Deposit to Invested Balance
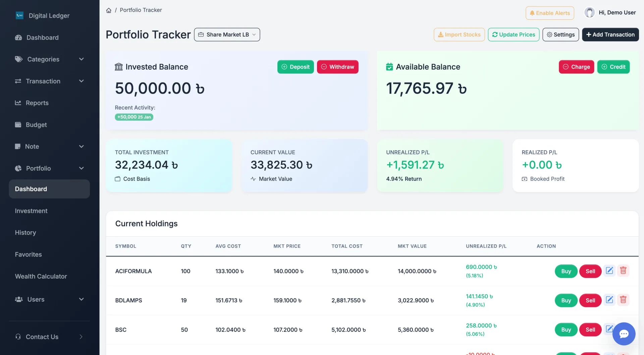 point(296,67)
